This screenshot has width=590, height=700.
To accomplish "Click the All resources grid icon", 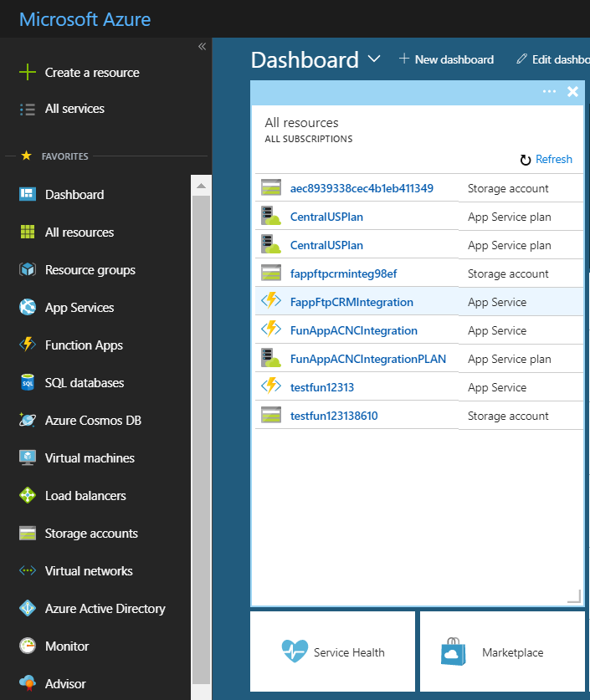I will point(28,232).
